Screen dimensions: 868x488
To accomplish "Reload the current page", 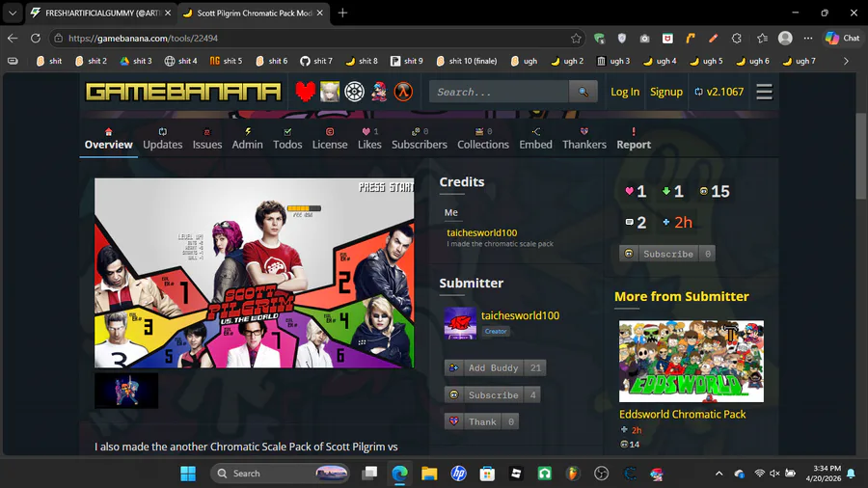I will 36,39.
